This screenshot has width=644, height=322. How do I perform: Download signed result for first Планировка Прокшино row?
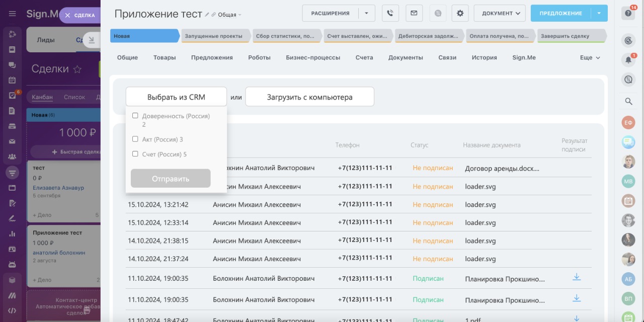click(x=577, y=277)
